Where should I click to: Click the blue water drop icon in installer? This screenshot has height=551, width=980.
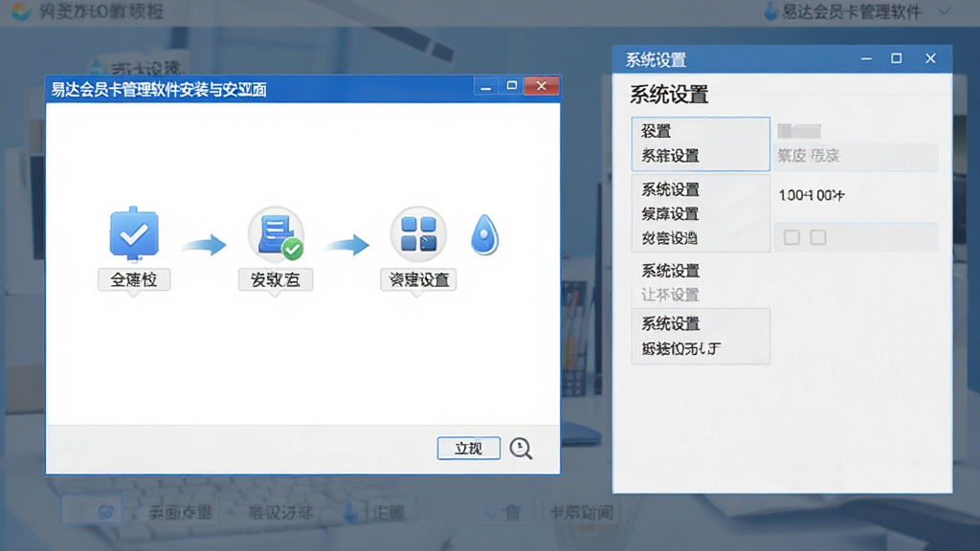[484, 235]
